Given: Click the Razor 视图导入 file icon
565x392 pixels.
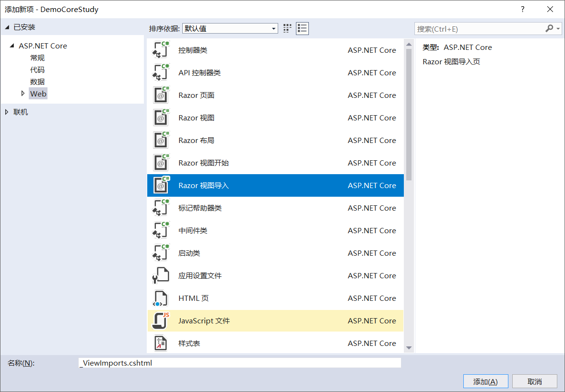Looking at the screenshot, I should click(x=161, y=185).
